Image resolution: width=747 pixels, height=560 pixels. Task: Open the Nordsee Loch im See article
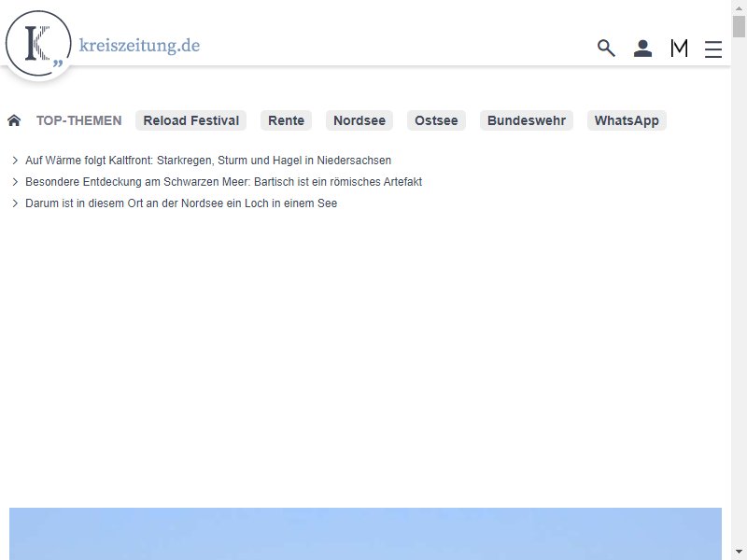click(181, 203)
